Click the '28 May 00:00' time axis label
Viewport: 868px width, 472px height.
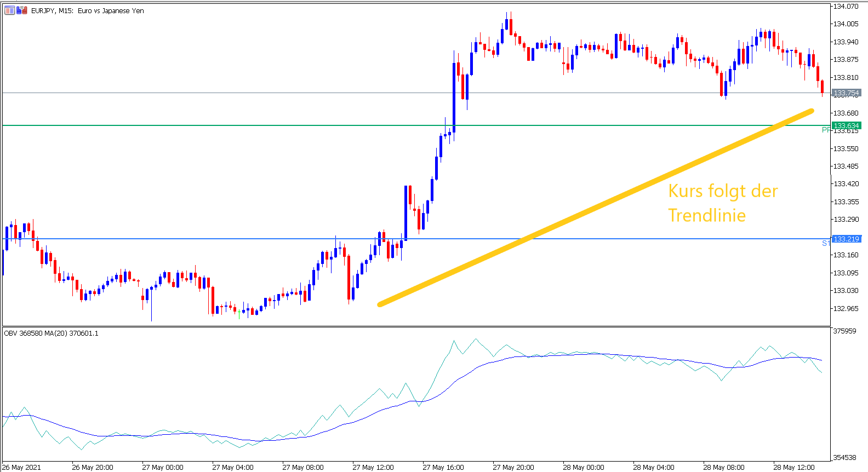tap(584, 467)
